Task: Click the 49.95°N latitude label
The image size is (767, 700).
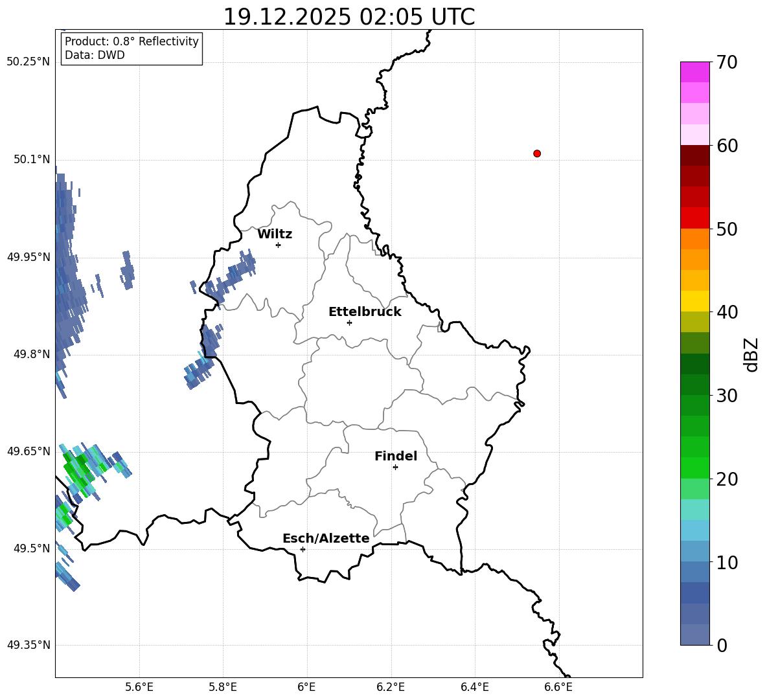Action: coord(29,256)
